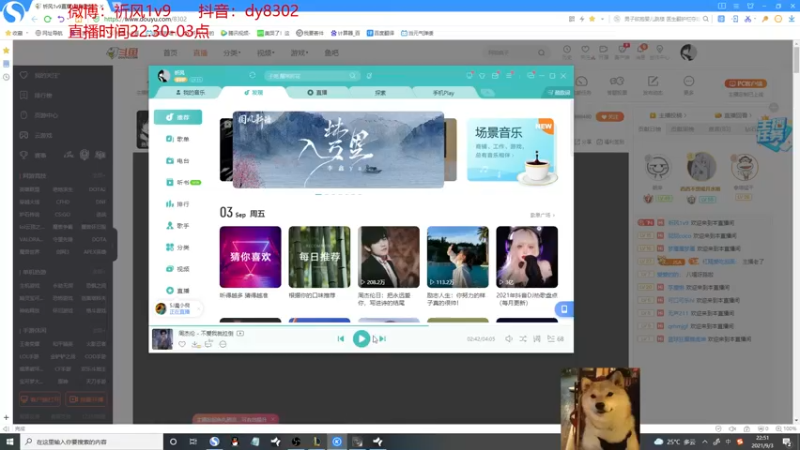This screenshot has height=450, width=800.
Task: Open 歌手 artists in the music sidebar
Action: click(178, 226)
